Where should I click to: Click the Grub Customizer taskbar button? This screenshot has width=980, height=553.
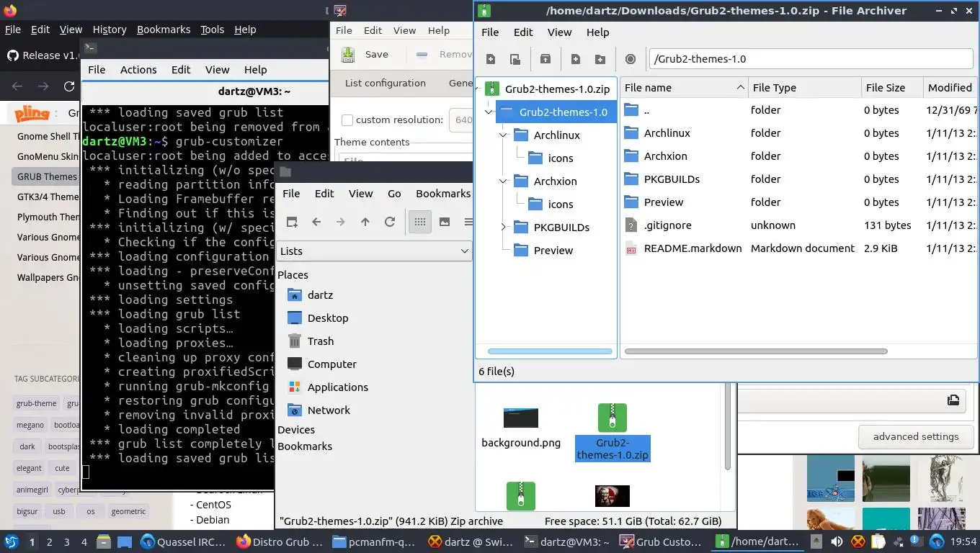661,541
